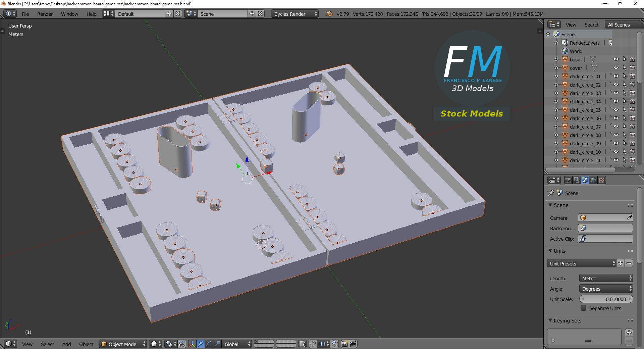Toggle visibility eye for base object
Screen dimensions: 644x349
[616, 59]
